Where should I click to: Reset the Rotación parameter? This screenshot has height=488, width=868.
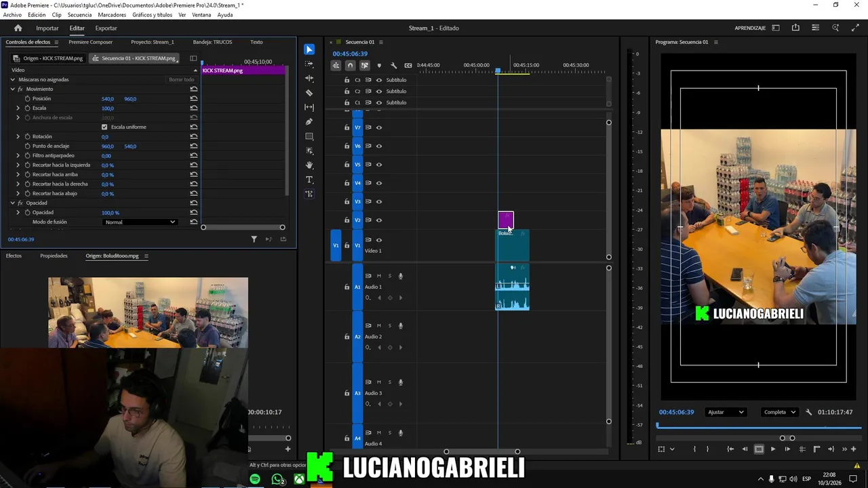[x=194, y=137]
